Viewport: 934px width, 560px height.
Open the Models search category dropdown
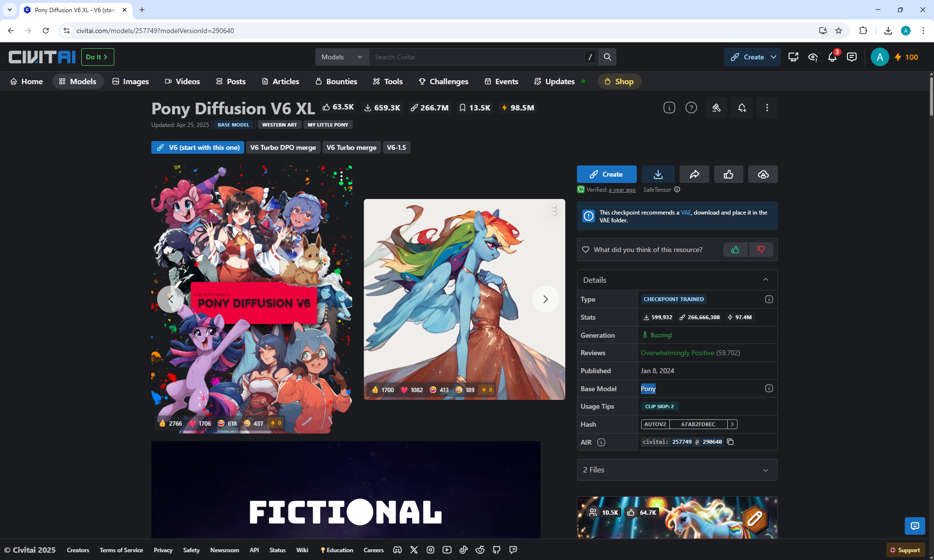pyautogui.click(x=342, y=57)
